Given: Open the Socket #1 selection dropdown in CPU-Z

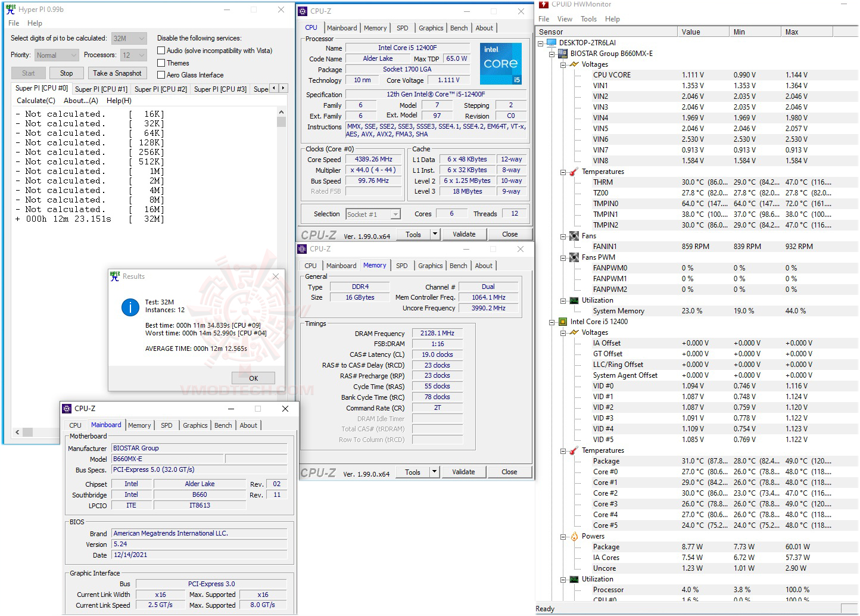Looking at the screenshot, I should pyautogui.click(x=373, y=214).
